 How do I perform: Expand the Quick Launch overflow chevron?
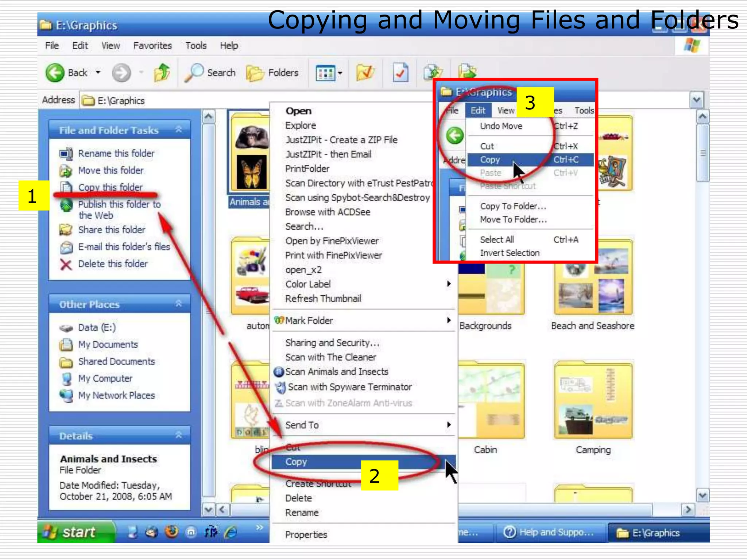259,527
